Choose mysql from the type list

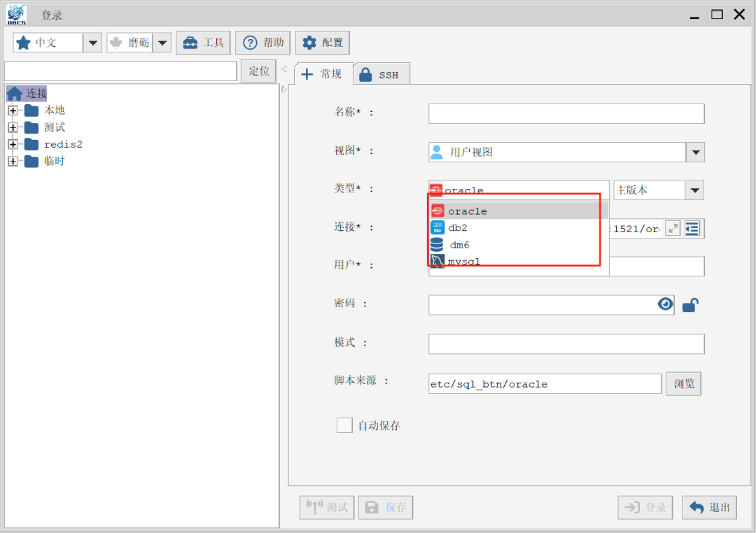[x=519, y=261]
